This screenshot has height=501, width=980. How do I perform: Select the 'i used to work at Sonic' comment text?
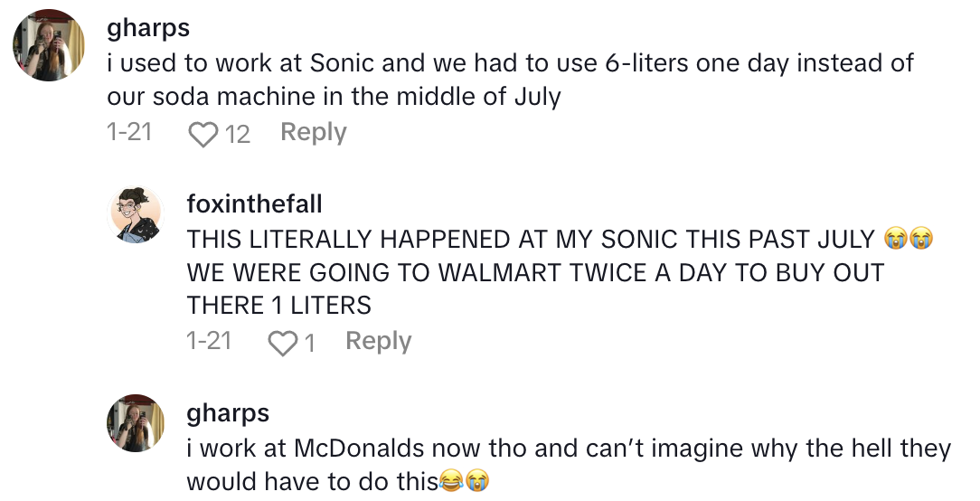510,79
